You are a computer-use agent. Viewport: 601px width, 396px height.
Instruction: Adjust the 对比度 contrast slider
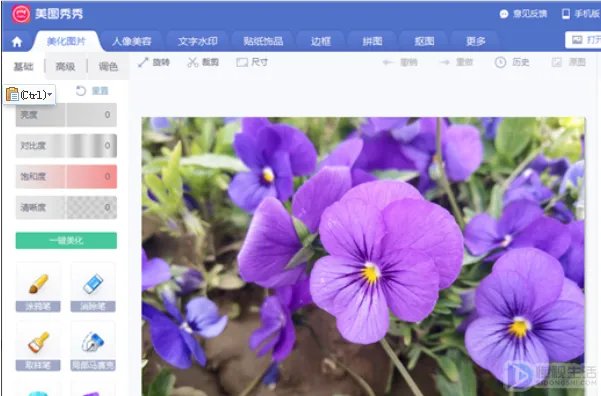pyautogui.click(x=66, y=146)
